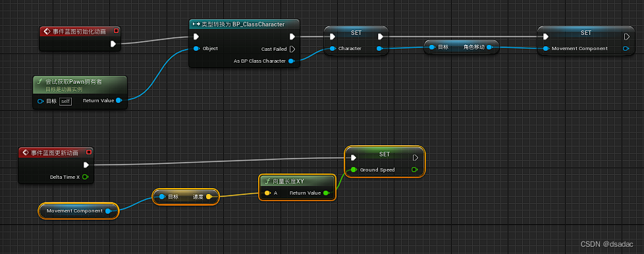
Task: Click 角色移动 output pin
Action: [x=489, y=48]
